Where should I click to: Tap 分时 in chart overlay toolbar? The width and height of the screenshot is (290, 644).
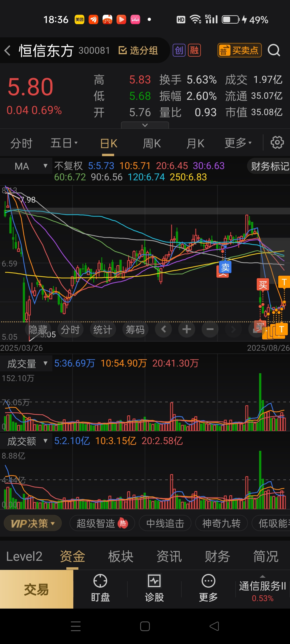[70, 330]
